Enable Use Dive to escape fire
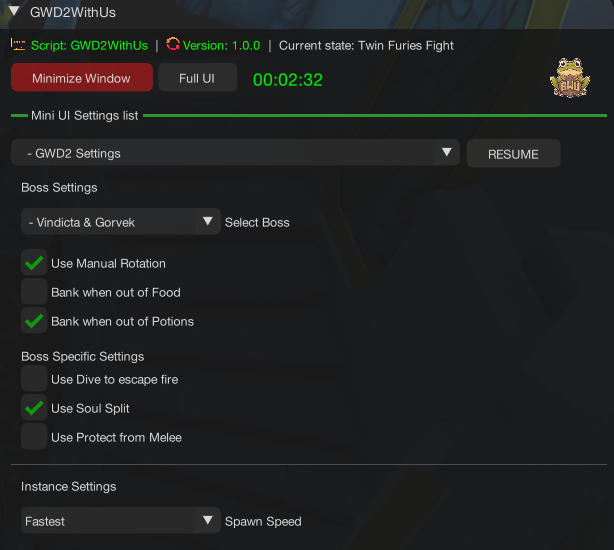Viewport: 614px width, 550px height. tap(34, 379)
